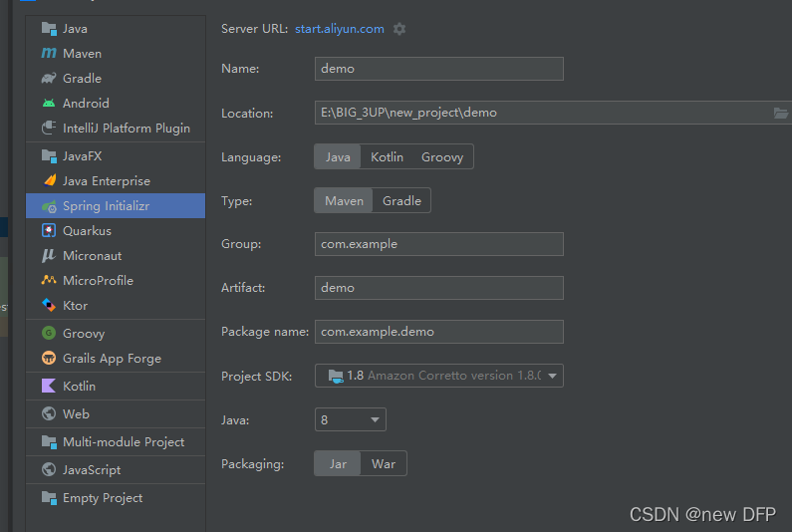Select the Quarkus icon
Viewport: 792px width, 532px height.
49,231
